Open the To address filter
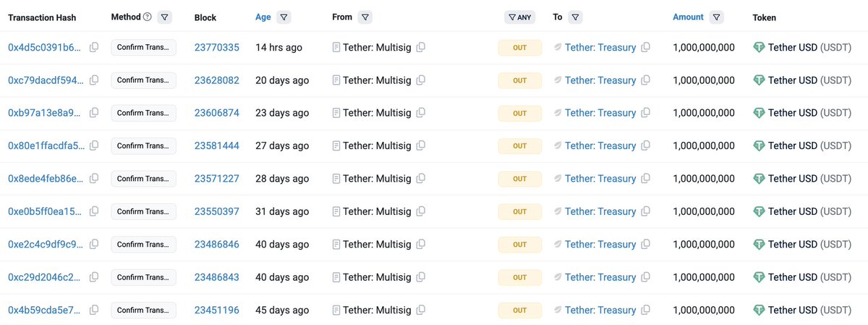868x325 pixels. [576, 17]
